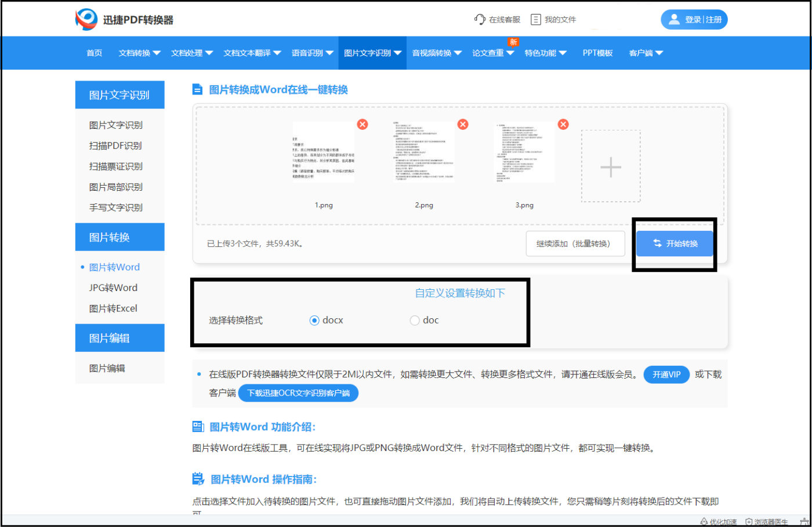Switch to the 首页 tab

coord(93,52)
